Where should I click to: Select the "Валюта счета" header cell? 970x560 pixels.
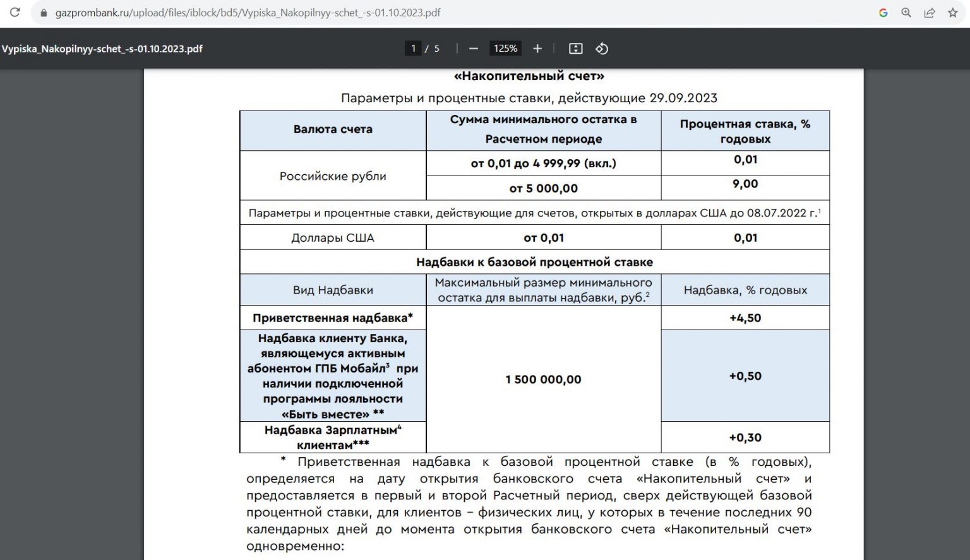tap(333, 130)
